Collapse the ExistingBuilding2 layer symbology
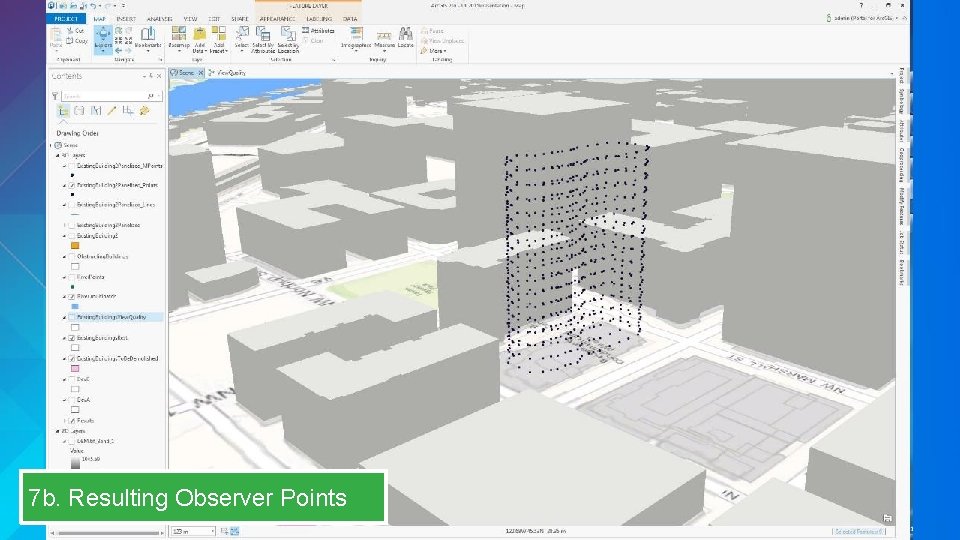Screen dimensions: 960x540 tap(64, 236)
